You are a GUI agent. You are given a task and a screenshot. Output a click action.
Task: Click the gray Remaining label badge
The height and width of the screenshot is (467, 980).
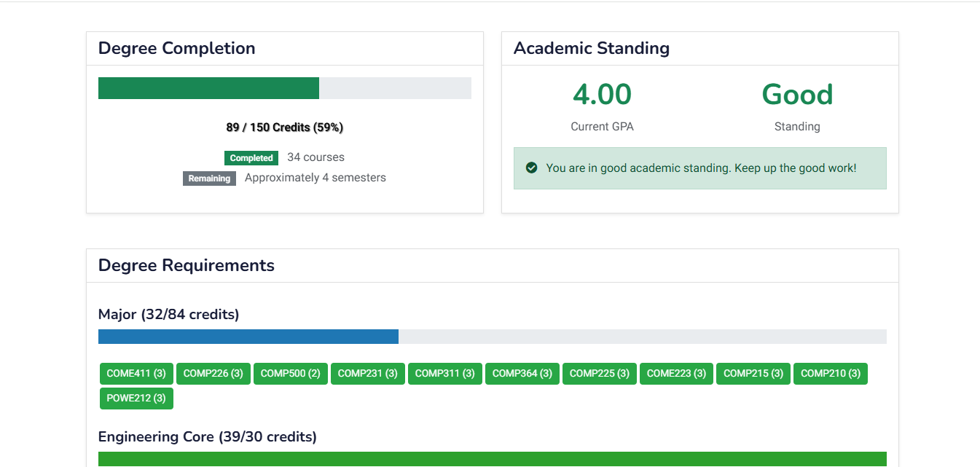click(x=209, y=178)
